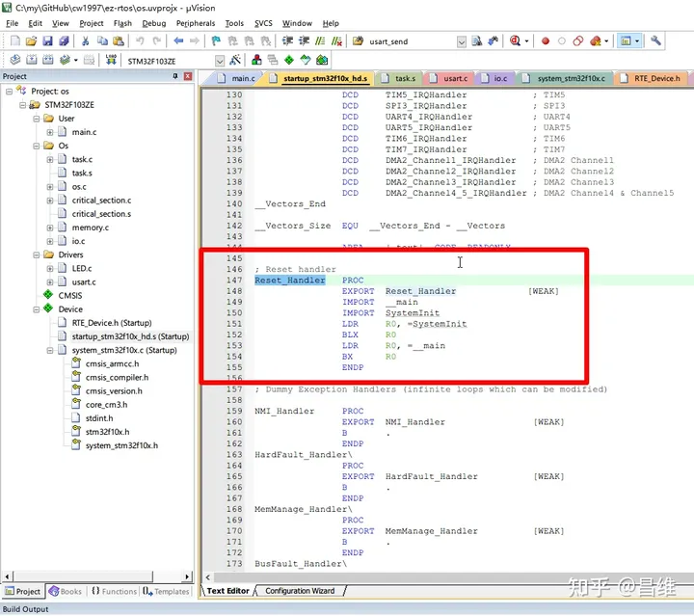This screenshot has width=694, height=616.
Task: Click the Download LOAD icon
Action: coord(111,60)
